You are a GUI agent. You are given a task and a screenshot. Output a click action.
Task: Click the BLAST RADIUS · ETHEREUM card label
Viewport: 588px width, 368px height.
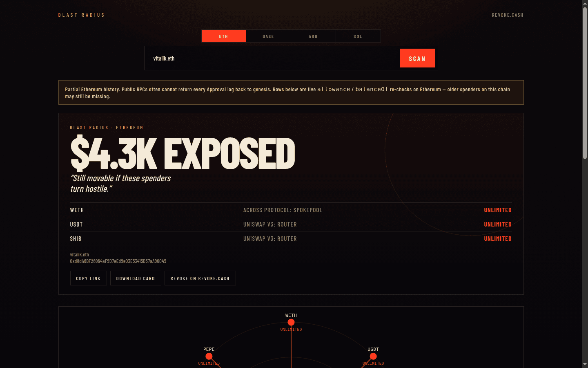[107, 128]
